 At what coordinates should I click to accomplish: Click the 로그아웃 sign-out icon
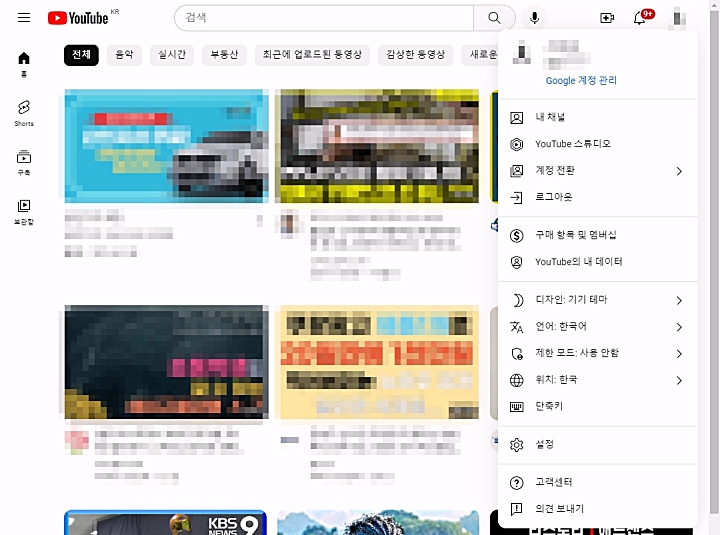(517, 197)
